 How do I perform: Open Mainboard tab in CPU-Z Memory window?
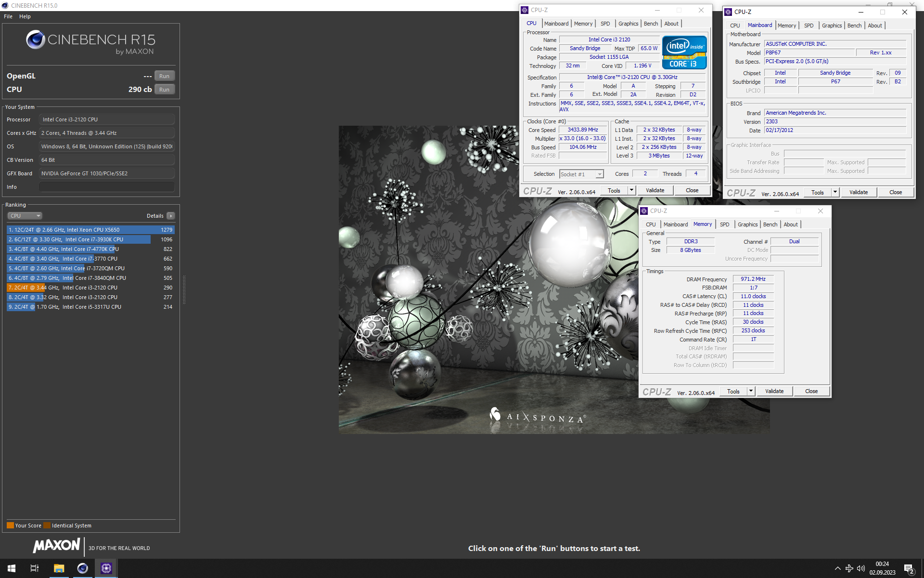coord(676,224)
